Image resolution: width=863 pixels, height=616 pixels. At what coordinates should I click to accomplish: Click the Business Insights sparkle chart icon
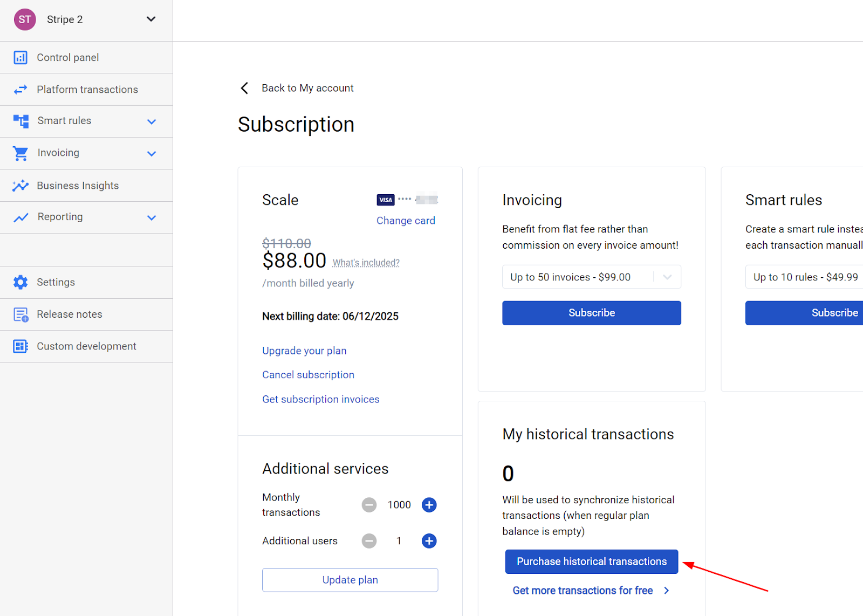(x=20, y=186)
